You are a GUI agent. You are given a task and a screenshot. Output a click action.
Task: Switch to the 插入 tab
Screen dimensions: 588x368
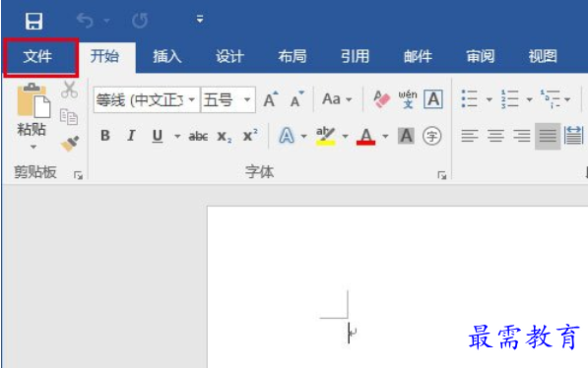point(167,57)
